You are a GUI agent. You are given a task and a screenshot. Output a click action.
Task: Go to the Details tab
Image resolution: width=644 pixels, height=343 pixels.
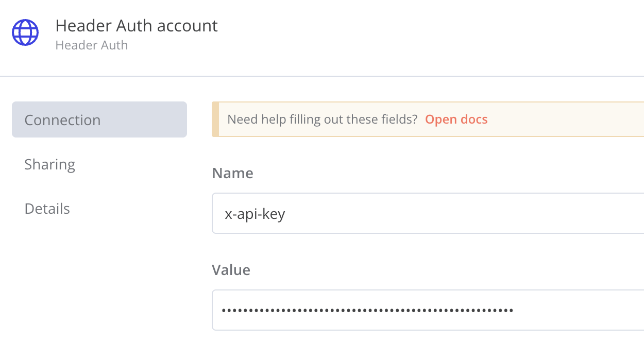tap(47, 209)
